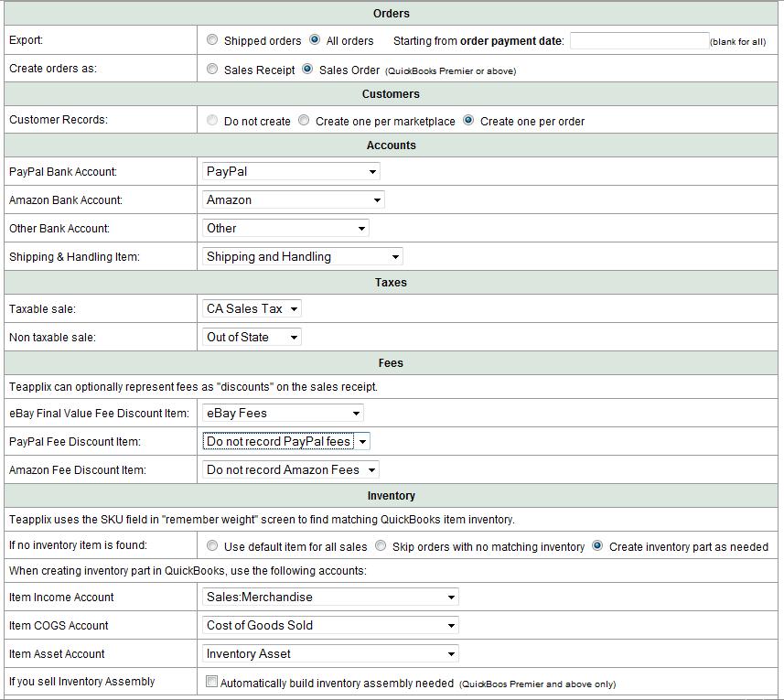Click the order payment date field

[x=639, y=41]
